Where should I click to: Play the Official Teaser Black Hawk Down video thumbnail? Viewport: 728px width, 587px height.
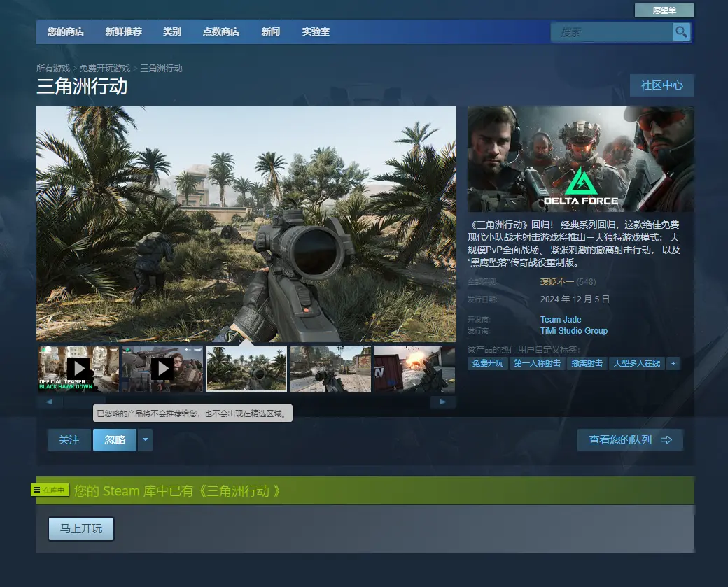tap(78, 369)
